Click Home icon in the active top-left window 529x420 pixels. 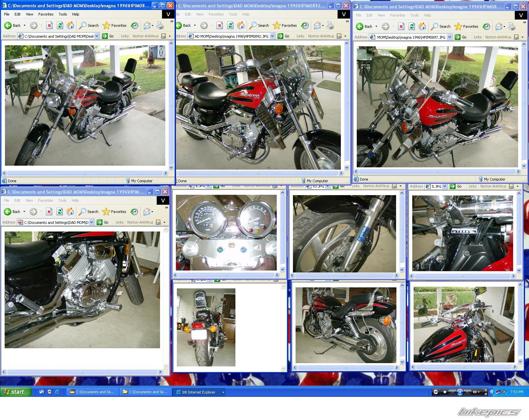tap(70, 25)
